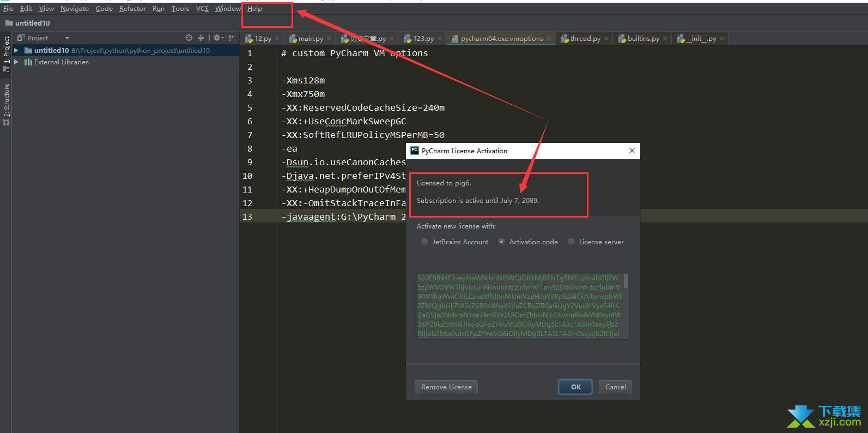
Task: Click the -Xms128m line in editor
Action: click(x=303, y=80)
